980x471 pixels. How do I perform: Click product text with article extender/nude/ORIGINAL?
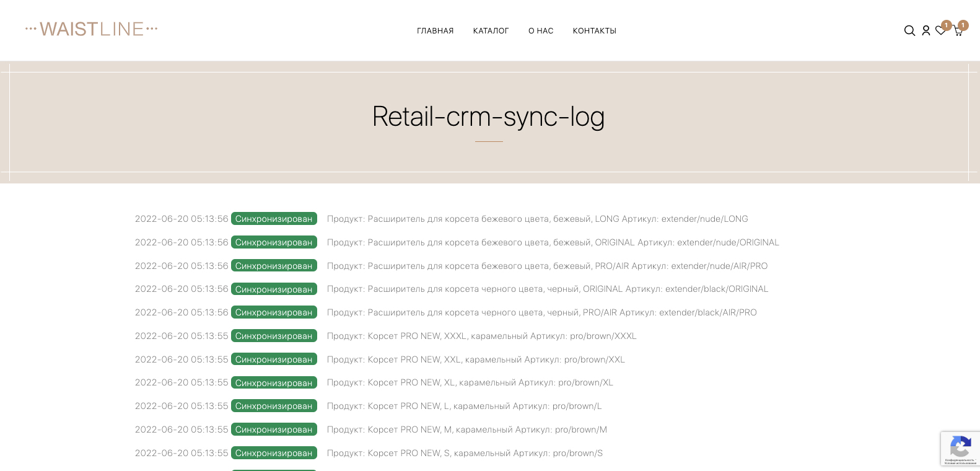pos(553,242)
